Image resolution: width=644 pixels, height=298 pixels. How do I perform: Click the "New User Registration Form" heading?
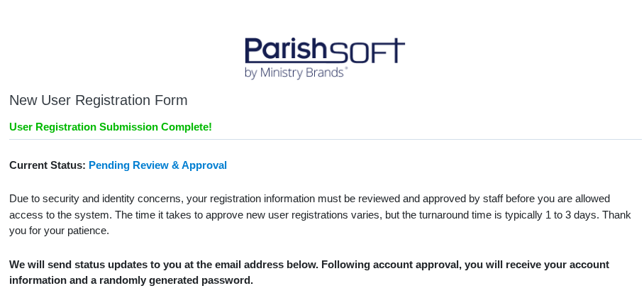pos(98,100)
